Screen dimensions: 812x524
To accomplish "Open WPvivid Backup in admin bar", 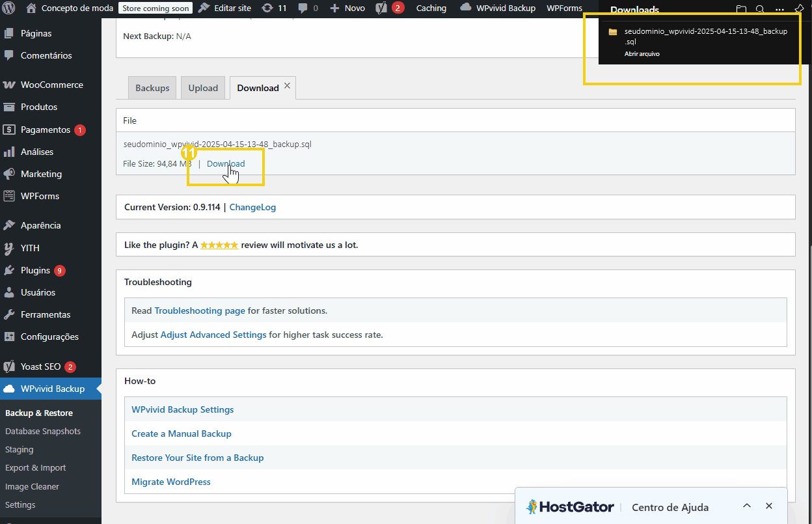I will click(498, 8).
